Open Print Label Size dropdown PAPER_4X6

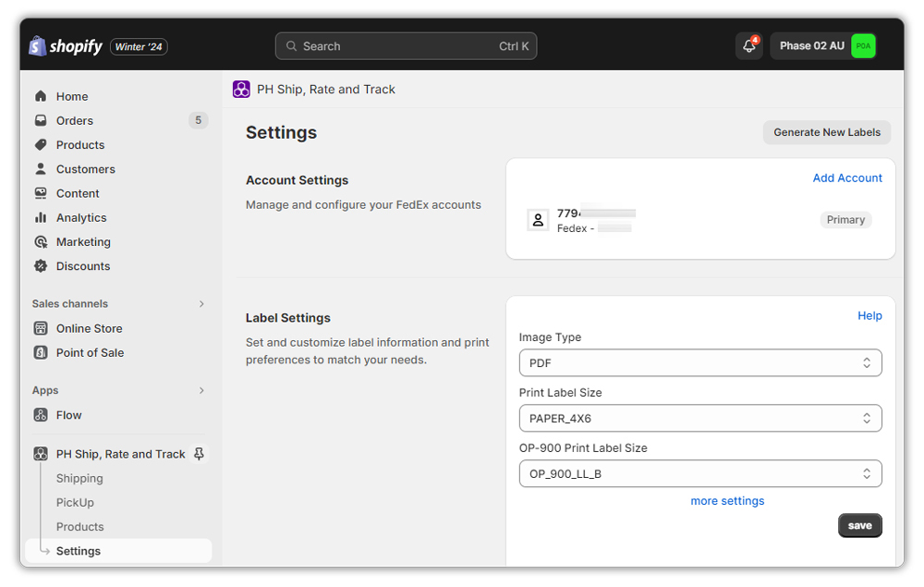point(700,419)
